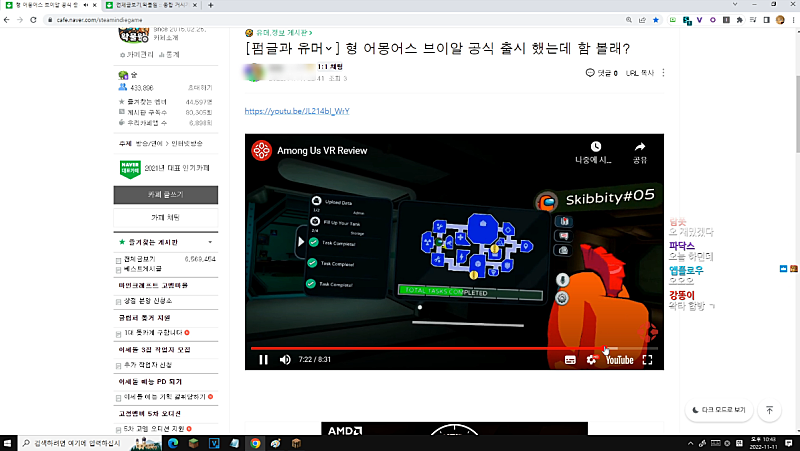Click the blue bookmark star
This screenshot has width=800, height=451.
coord(656,20)
